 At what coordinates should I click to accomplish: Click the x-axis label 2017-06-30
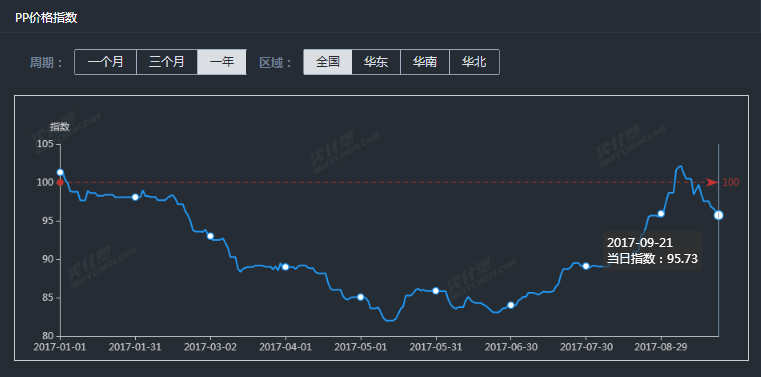tap(511, 347)
